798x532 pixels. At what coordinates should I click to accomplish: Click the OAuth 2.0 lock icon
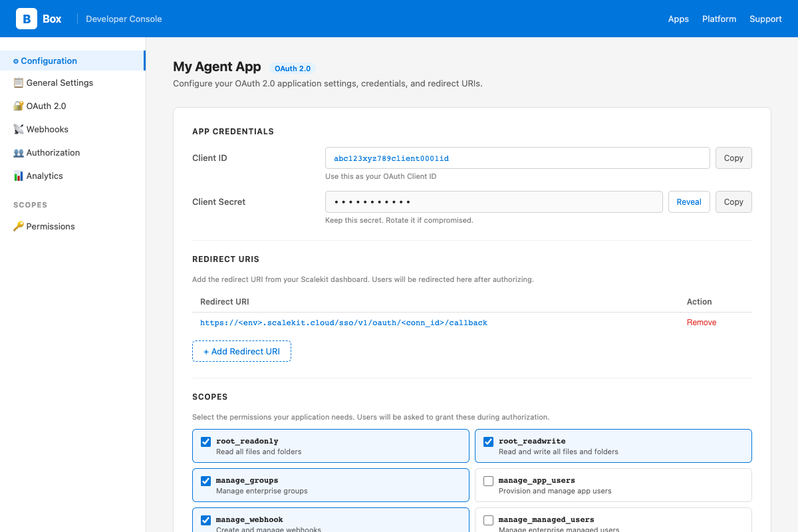[19, 106]
